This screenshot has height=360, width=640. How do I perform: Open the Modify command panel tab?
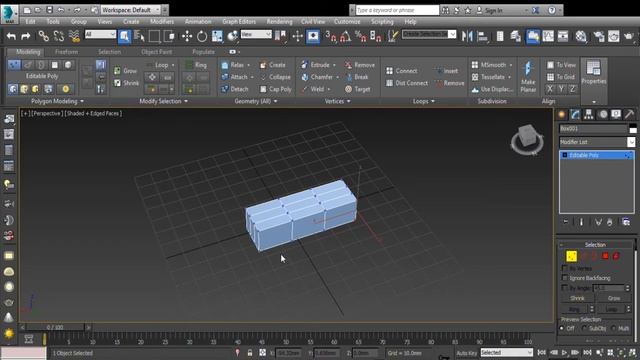575,115
